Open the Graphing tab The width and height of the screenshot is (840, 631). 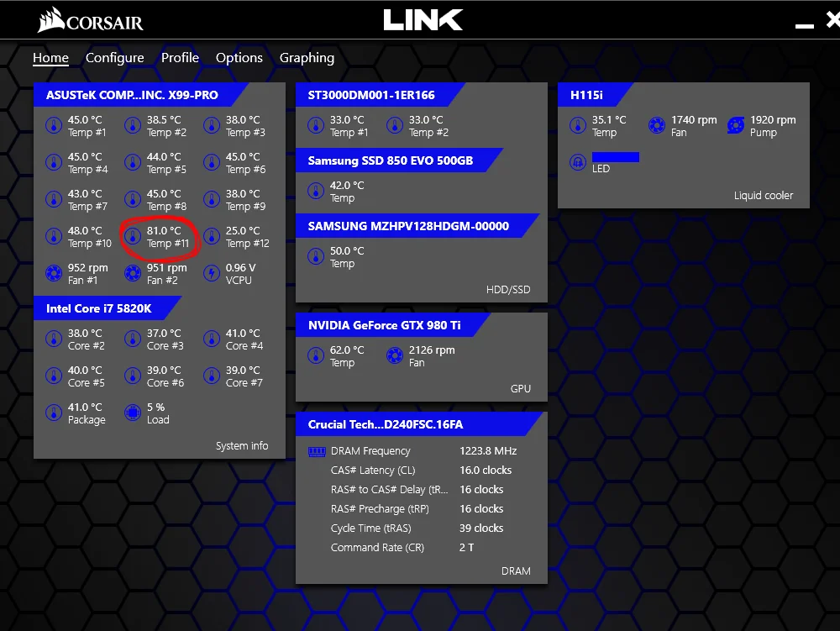(307, 58)
